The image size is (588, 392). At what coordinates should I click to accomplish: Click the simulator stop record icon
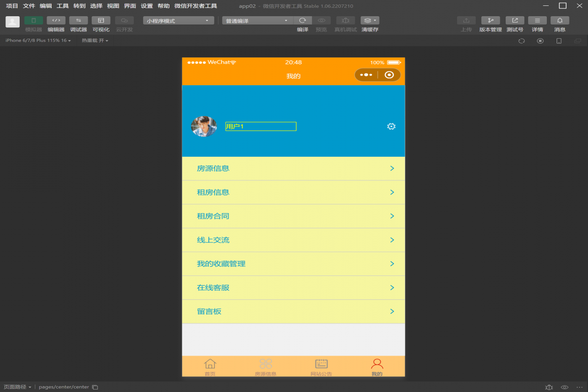tap(540, 41)
